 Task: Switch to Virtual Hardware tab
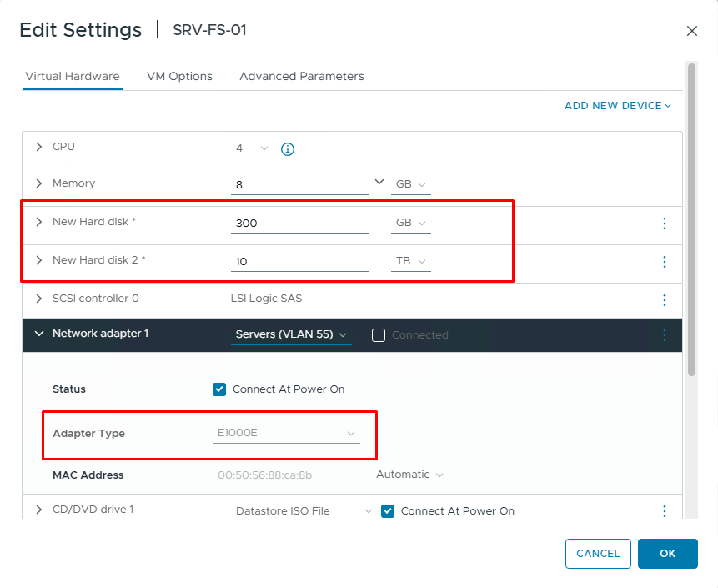pos(73,77)
